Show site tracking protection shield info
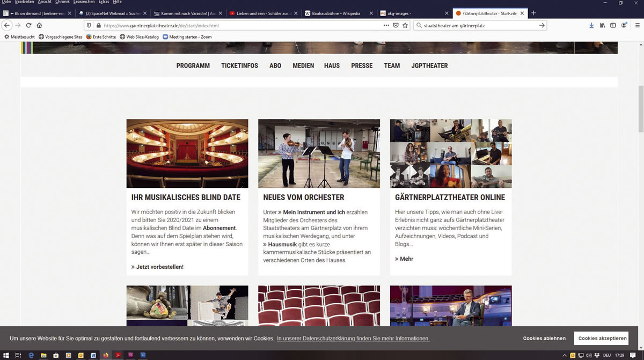644x360 pixels. (x=89, y=25)
